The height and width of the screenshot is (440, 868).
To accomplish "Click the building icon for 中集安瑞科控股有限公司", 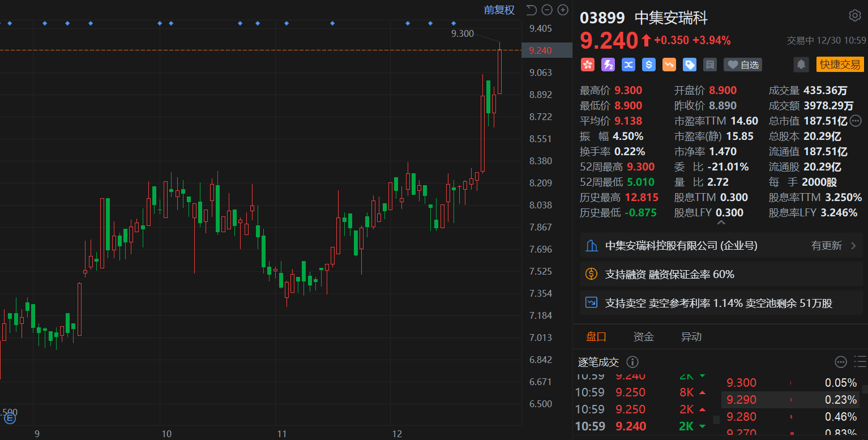I will click(x=592, y=246).
